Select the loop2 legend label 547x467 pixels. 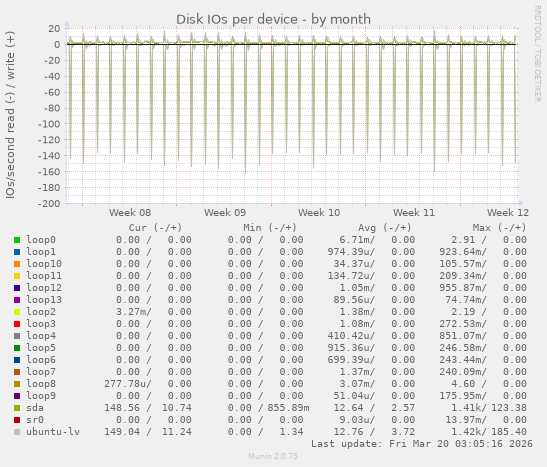click(x=41, y=312)
